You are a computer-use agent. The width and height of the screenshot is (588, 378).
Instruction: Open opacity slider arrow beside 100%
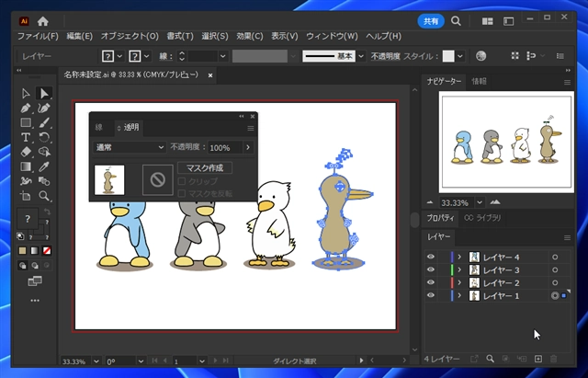point(248,147)
